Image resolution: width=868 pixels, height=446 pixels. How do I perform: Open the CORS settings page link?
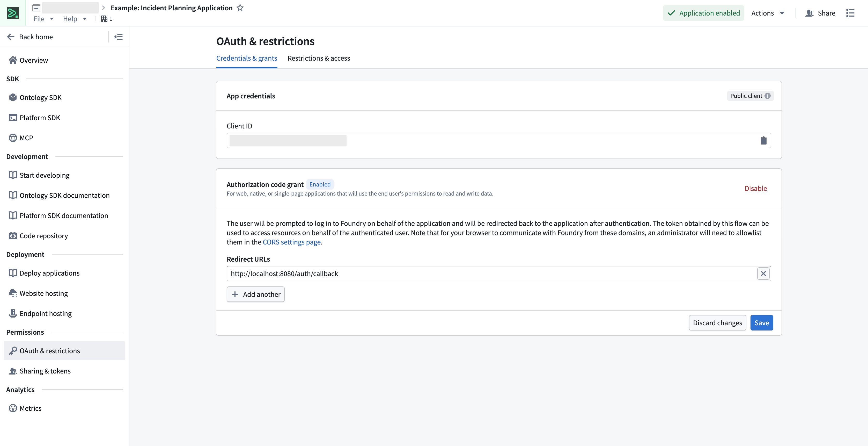(x=291, y=242)
